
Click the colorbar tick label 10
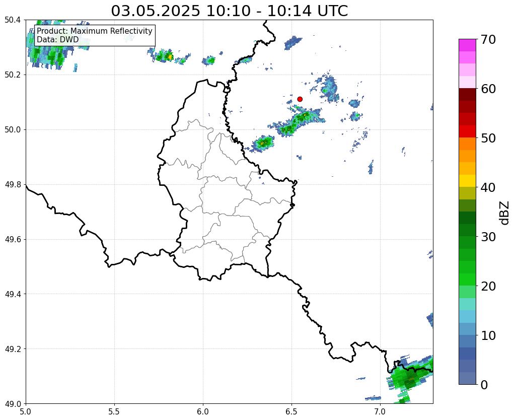(x=488, y=335)
